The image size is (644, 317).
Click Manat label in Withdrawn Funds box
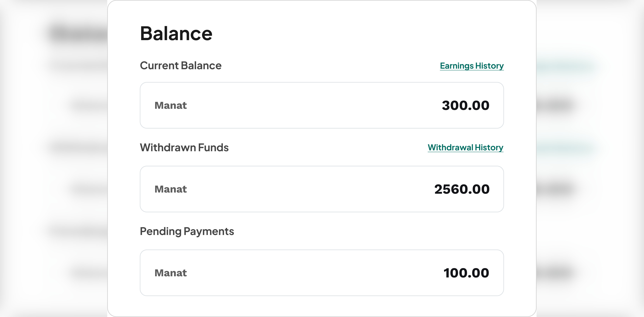(170, 189)
